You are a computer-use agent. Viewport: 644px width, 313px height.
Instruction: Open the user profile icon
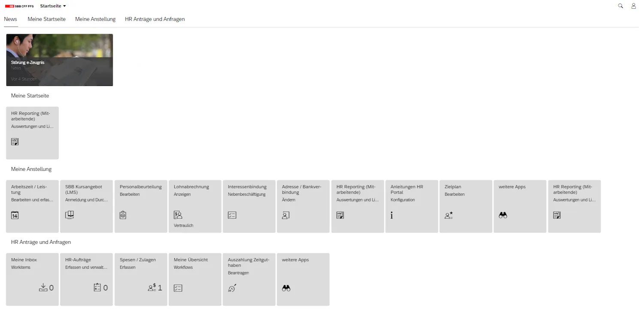tap(633, 6)
